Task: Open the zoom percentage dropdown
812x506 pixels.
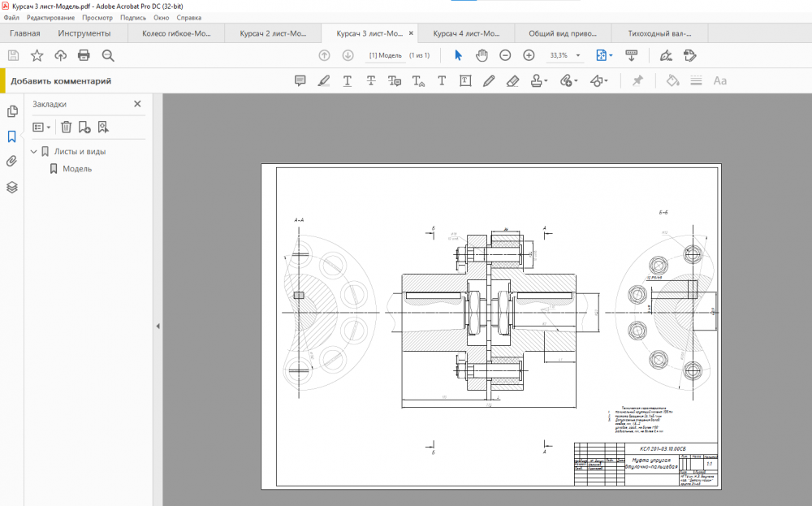Action: [578, 55]
